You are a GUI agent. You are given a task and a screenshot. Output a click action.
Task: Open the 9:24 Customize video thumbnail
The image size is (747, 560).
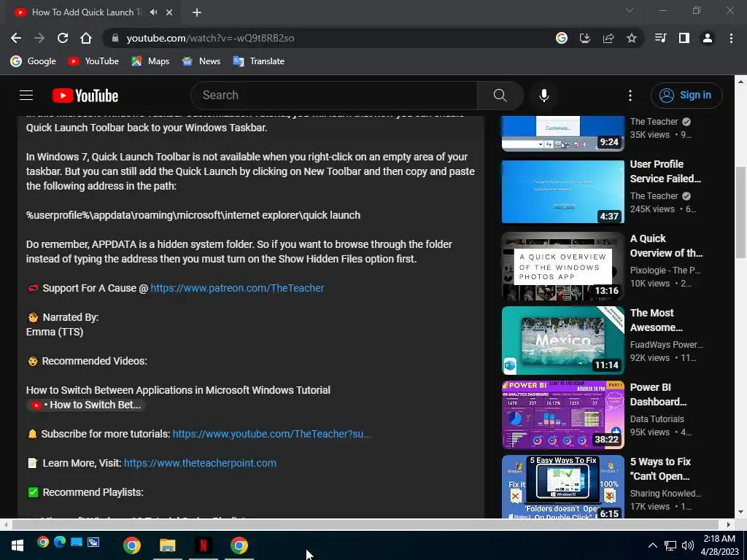(x=562, y=133)
